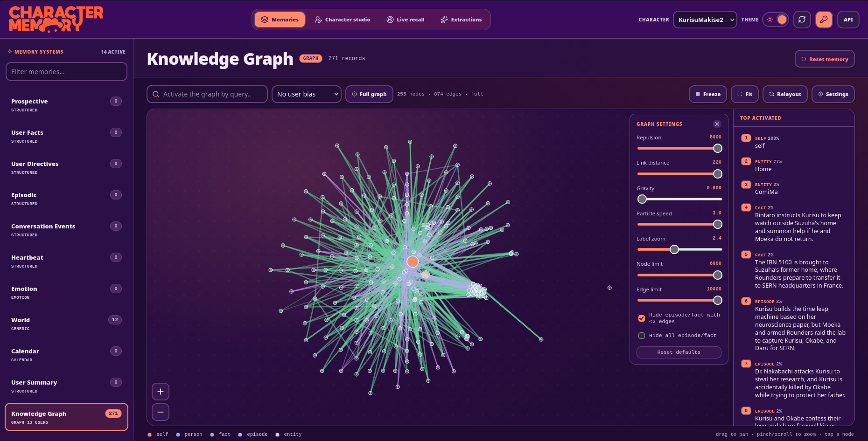This screenshot has width=868, height=441.
Task: Click the person legend entry
Action: point(189,434)
